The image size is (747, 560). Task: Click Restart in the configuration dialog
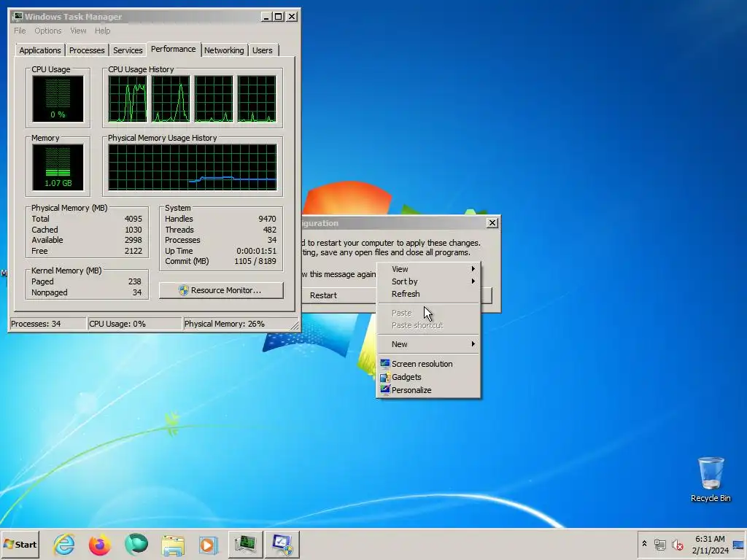[323, 295]
